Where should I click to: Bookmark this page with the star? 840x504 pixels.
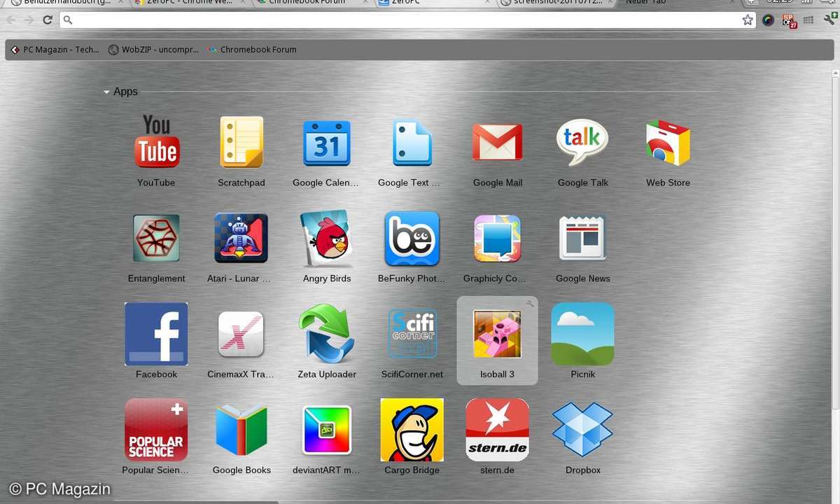(x=748, y=20)
